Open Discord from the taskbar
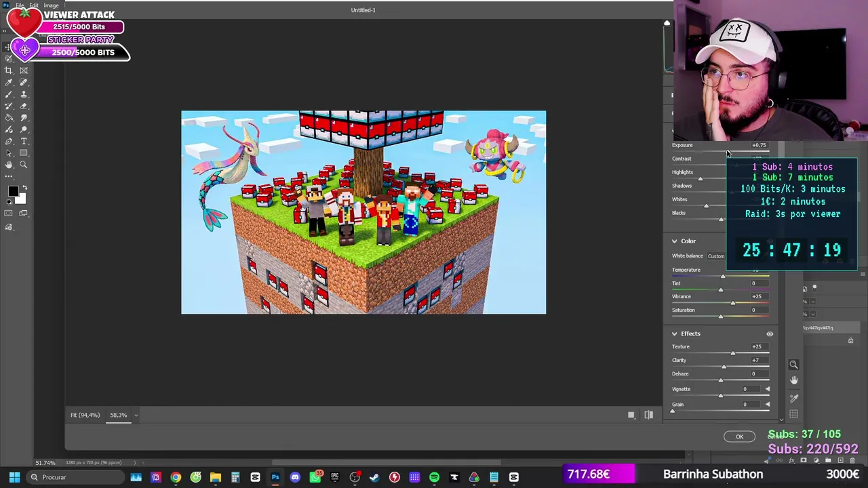868x488 pixels. pos(295,477)
